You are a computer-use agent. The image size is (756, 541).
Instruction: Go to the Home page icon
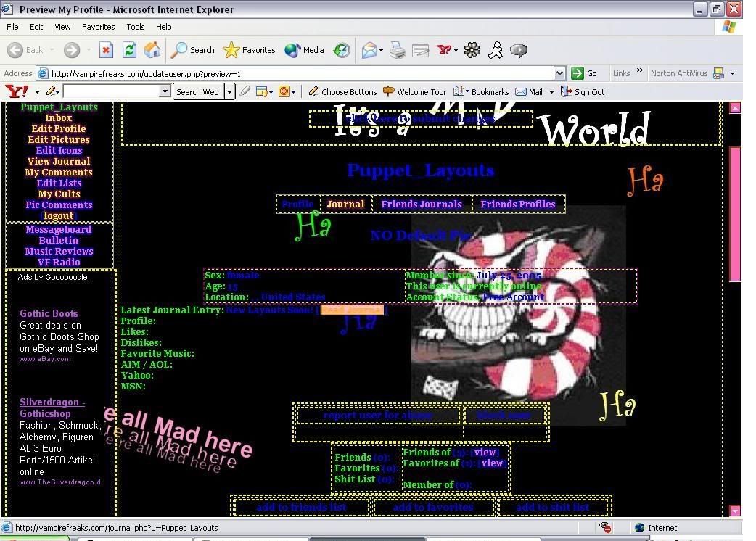[x=152, y=49]
